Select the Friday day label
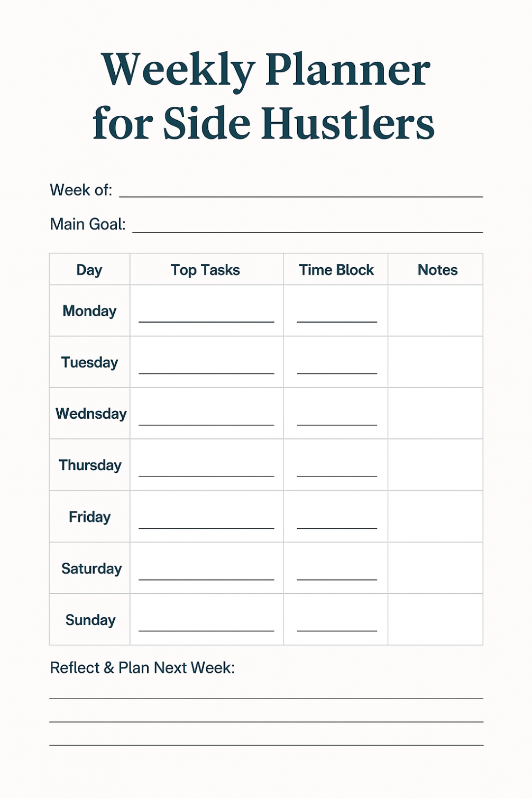 coord(89,517)
